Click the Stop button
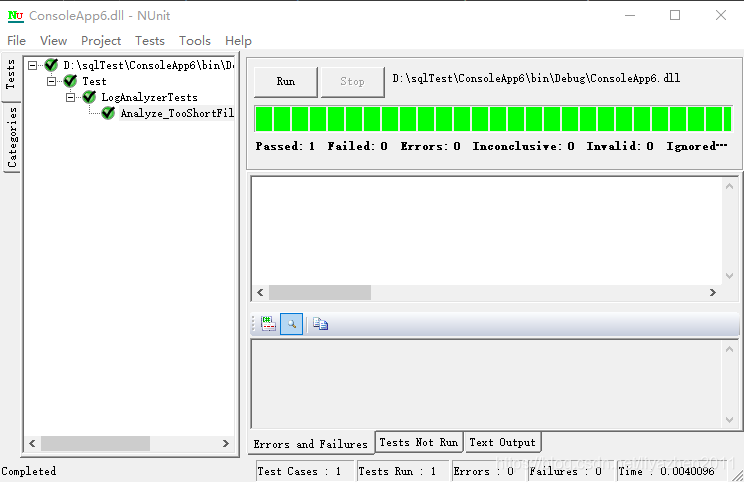 [352, 82]
